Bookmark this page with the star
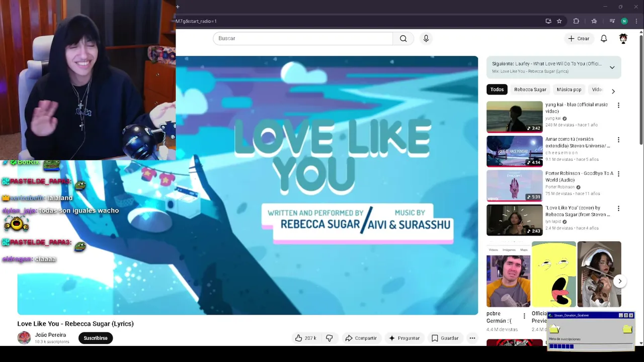The image size is (644, 362). [x=559, y=21]
